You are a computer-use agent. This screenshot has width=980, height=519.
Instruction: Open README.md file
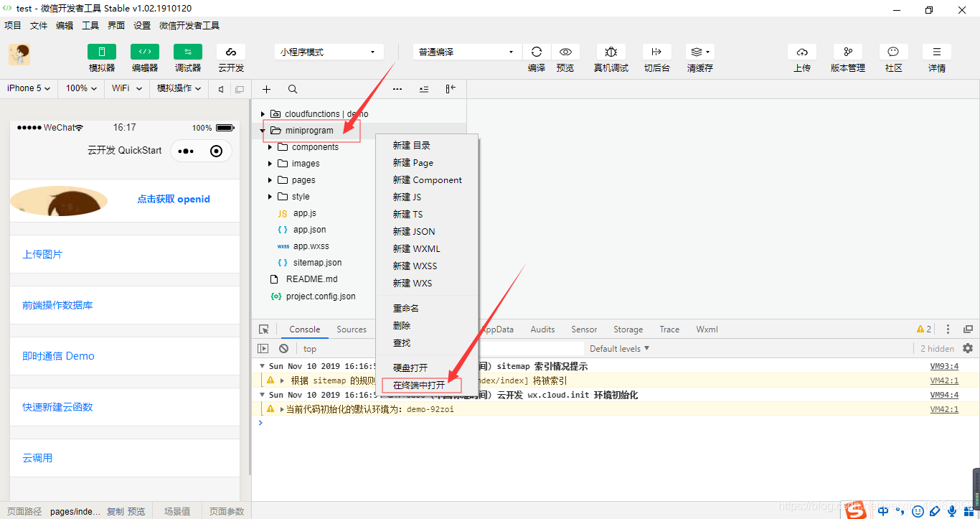311,279
